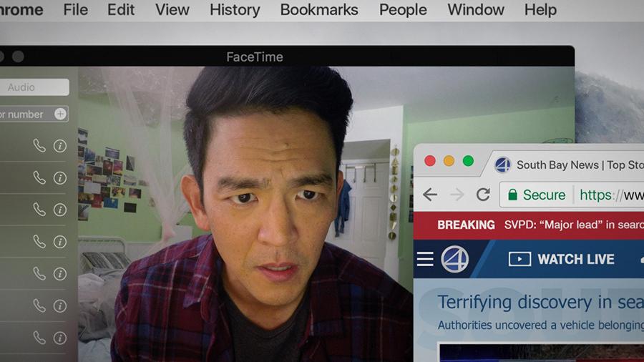Screen dimensions: 644x362
Task: Open the History menu
Action: (235, 9)
